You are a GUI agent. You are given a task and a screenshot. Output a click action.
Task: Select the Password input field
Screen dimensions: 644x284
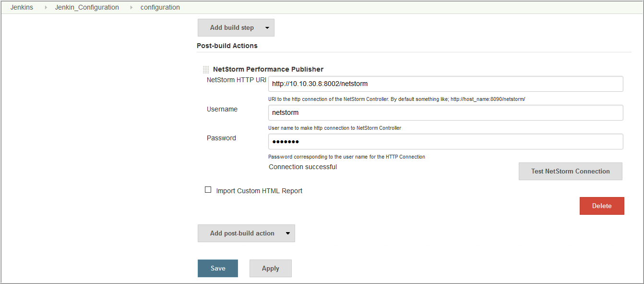coord(445,141)
